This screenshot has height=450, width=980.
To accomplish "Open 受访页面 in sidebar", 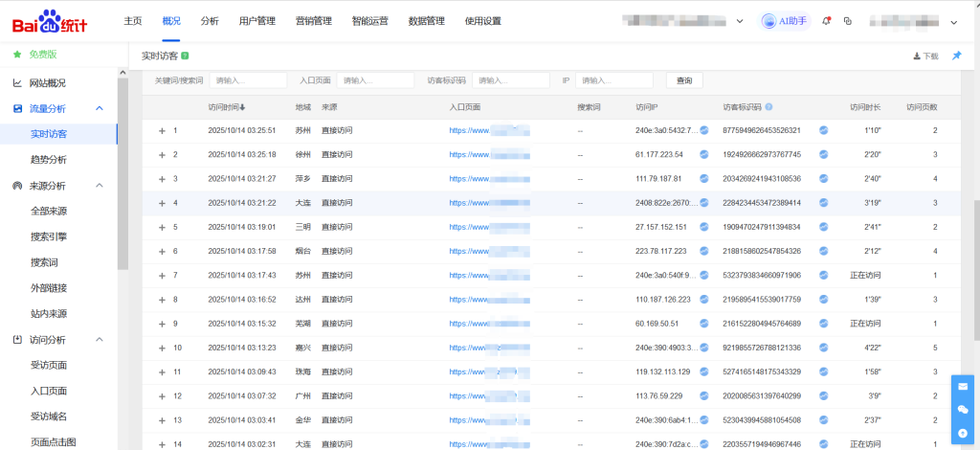I will [x=49, y=365].
